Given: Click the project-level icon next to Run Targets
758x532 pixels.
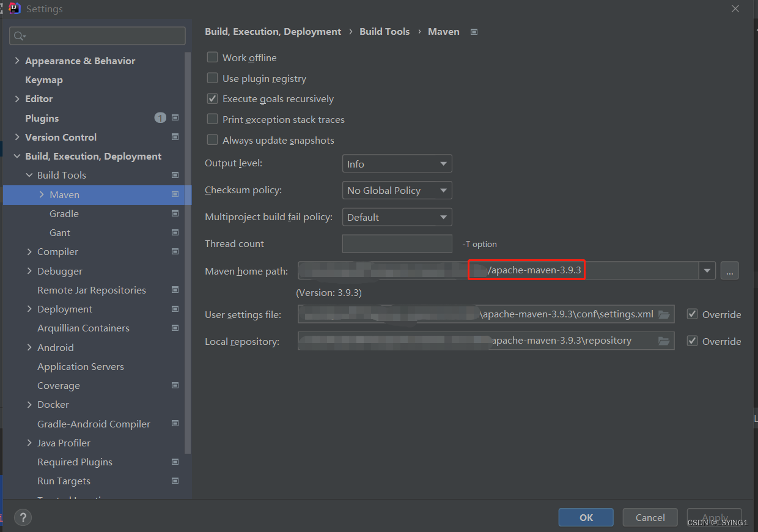Looking at the screenshot, I should tap(175, 481).
